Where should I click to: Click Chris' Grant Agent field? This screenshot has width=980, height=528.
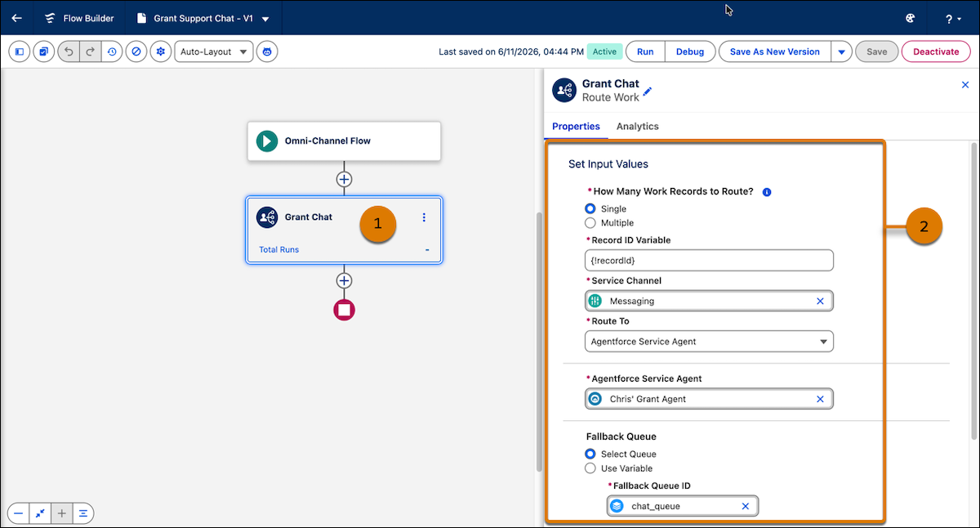(709, 399)
